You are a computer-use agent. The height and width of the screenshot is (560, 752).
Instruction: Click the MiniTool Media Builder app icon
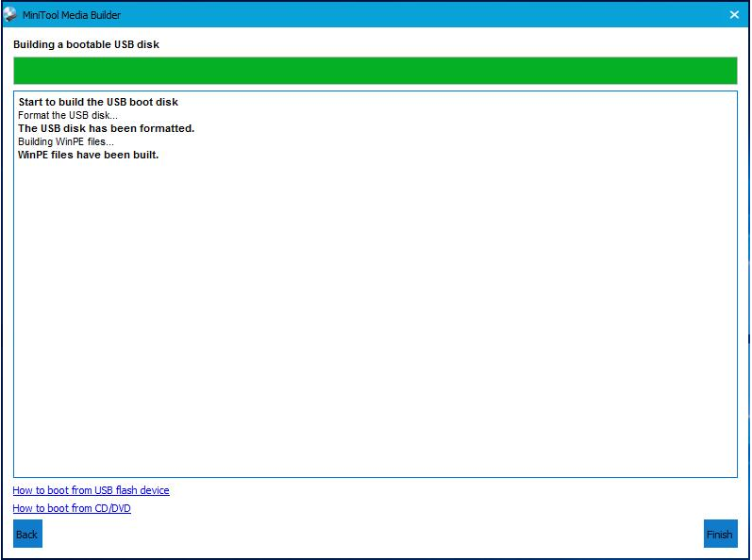(x=9, y=14)
